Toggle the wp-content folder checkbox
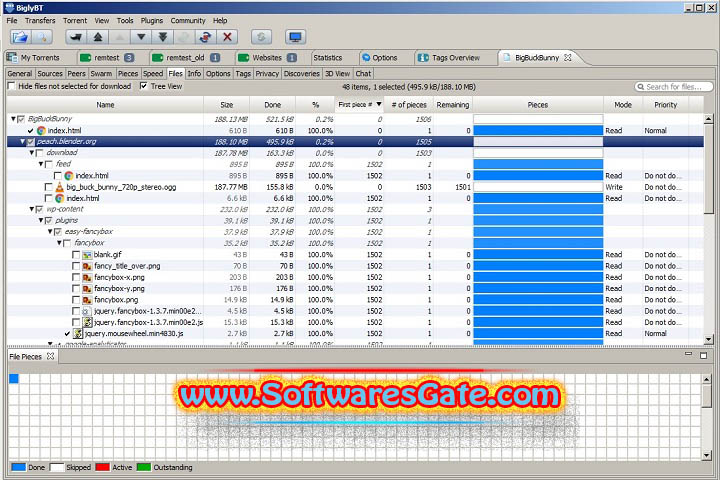Screen dimensions: 720x480 [39, 209]
